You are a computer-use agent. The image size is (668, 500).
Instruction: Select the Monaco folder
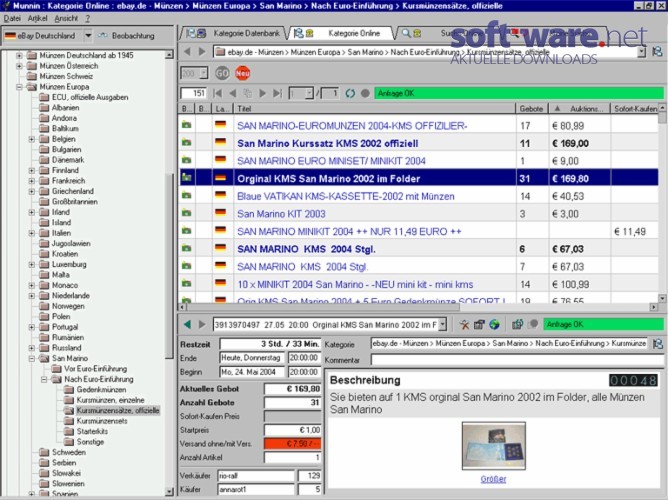[65, 285]
